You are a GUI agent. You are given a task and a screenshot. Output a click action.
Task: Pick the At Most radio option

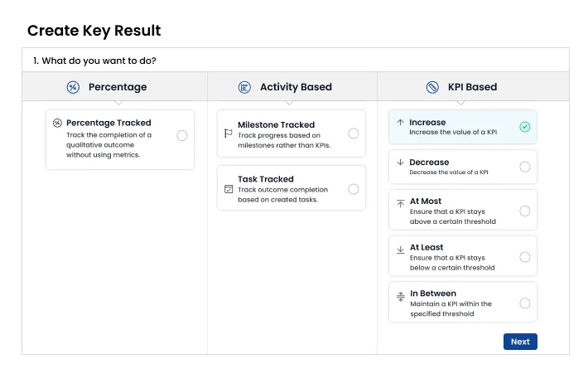tap(525, 211)
